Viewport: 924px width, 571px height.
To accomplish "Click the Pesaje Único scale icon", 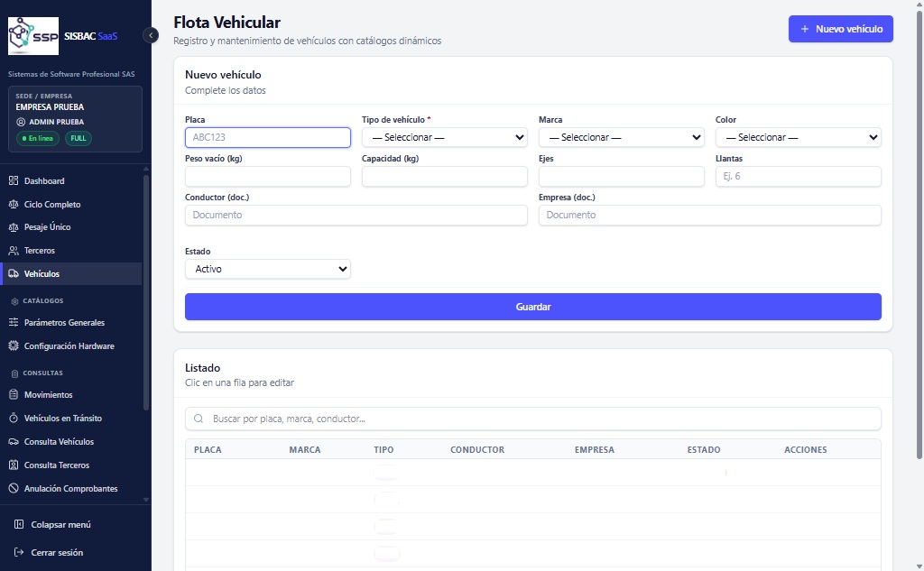I will click(x=14, y=227).
